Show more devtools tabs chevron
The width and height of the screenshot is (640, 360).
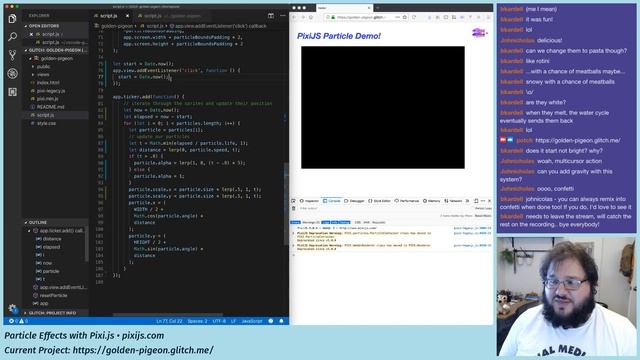click(467, 201)
